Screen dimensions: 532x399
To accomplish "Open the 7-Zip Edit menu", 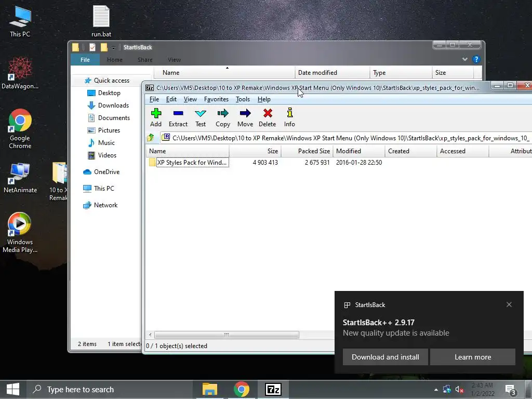I will (171, 99).
